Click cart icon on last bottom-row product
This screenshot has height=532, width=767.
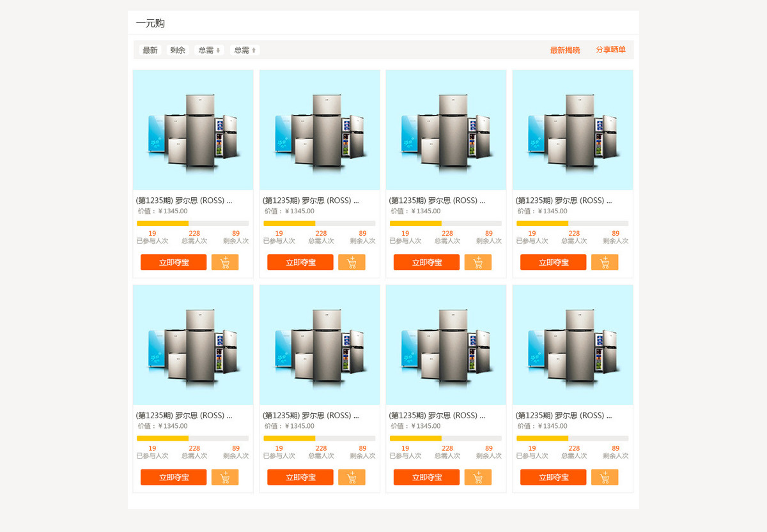pos(605,478)
